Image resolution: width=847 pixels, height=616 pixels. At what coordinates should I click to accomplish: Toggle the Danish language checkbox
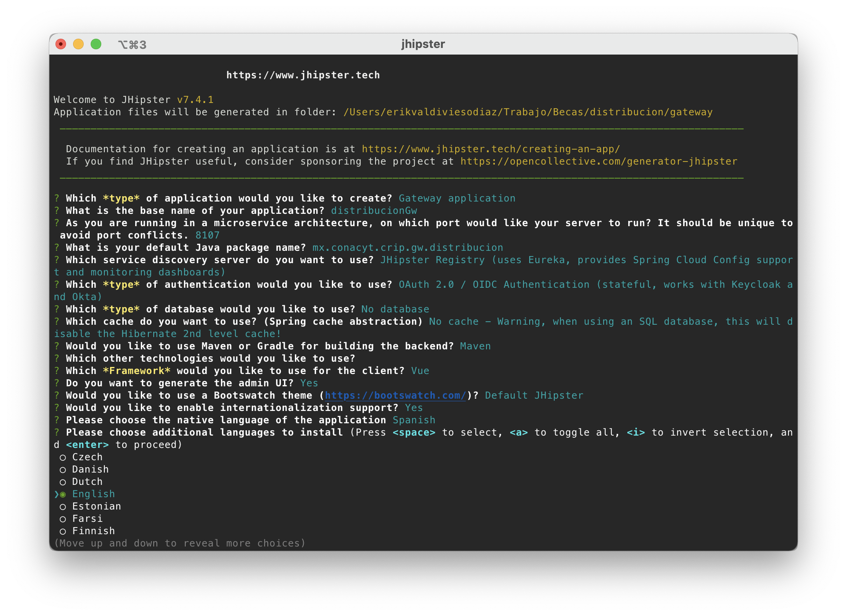coord(63,470)
